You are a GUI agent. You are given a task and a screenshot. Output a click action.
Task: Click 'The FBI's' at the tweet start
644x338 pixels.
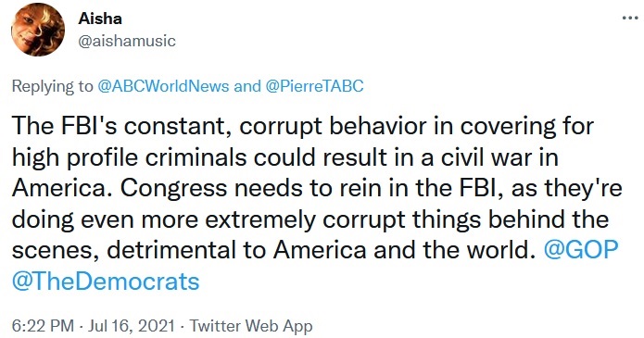coord(65,126)
